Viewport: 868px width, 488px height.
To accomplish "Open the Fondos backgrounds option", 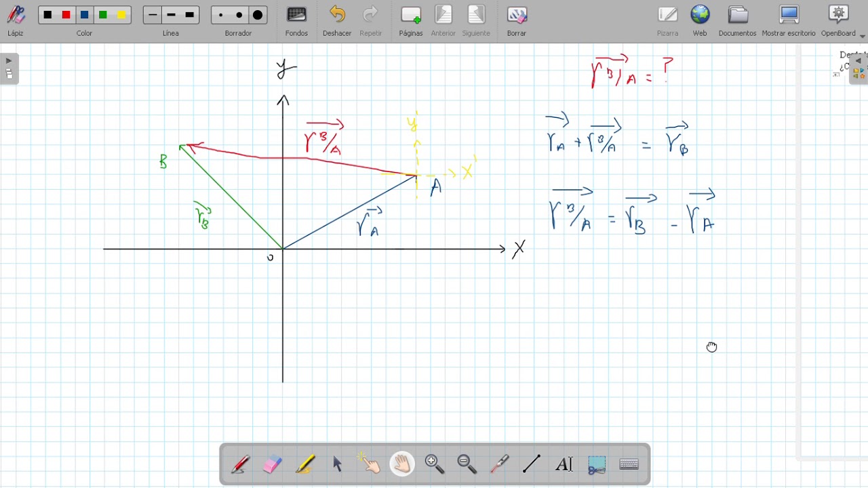I will tap(296, 20).
